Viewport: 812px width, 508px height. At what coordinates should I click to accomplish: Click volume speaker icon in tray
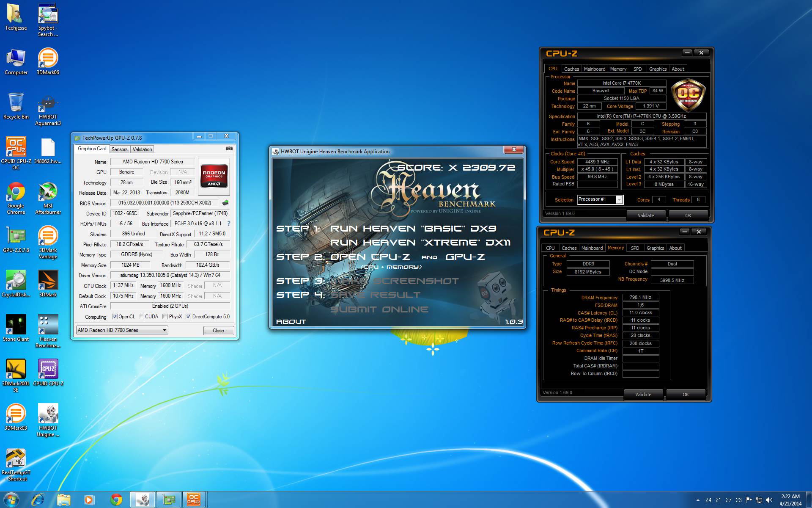click(x=769, y=500)
